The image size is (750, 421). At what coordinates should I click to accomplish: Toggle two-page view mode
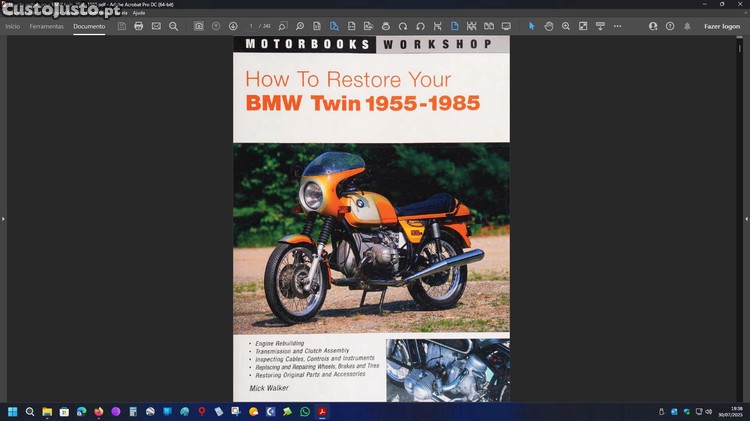click(x=488, y=26)
